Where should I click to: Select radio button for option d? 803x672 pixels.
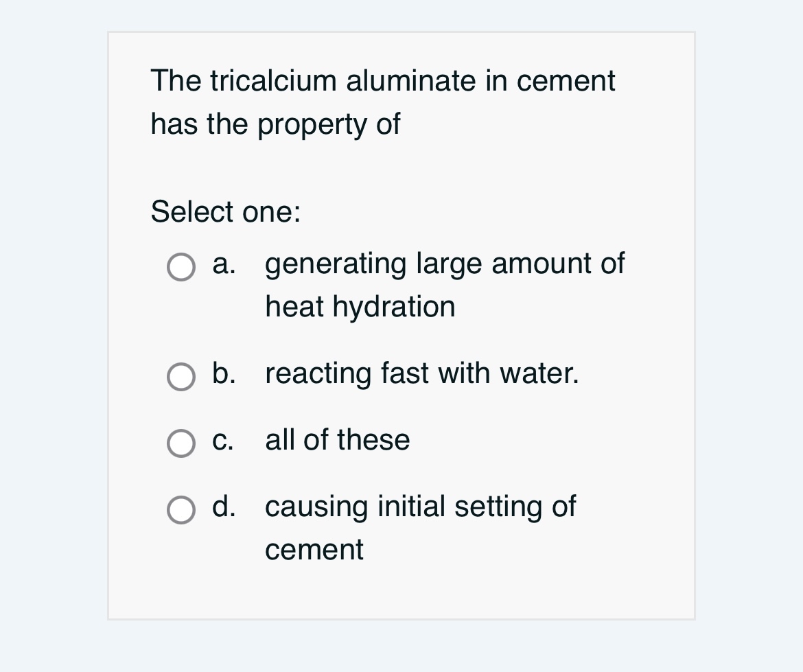(x=181, y=510)
